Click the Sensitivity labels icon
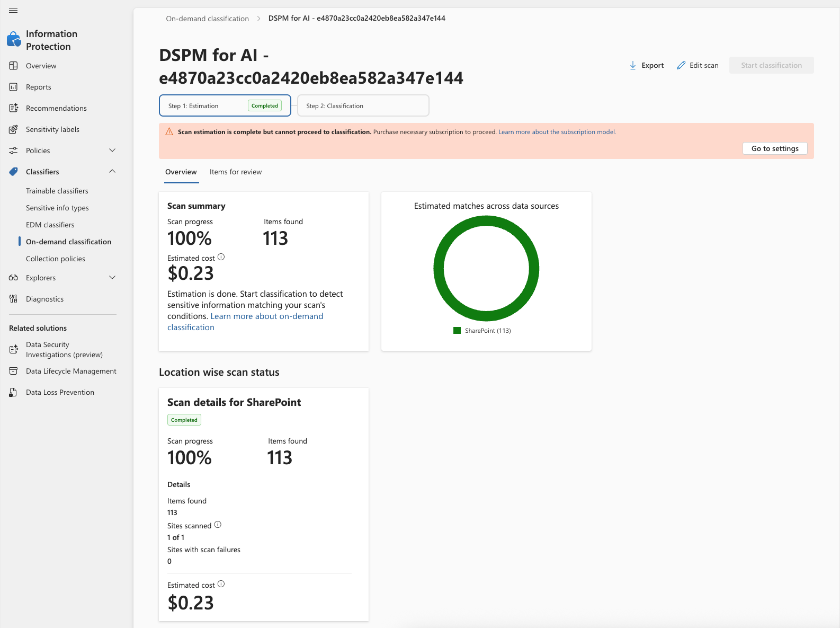 [x=14, y=129]
